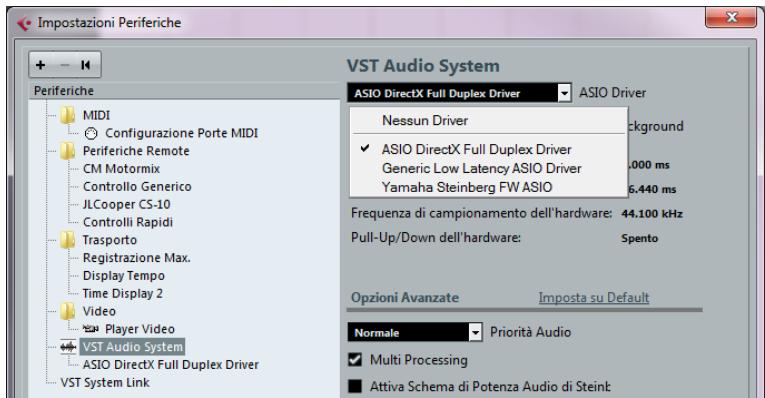The image size is (765, 398).
Task: Click the MIDI port configuration dial icon
Action: [x=91, y=133]
